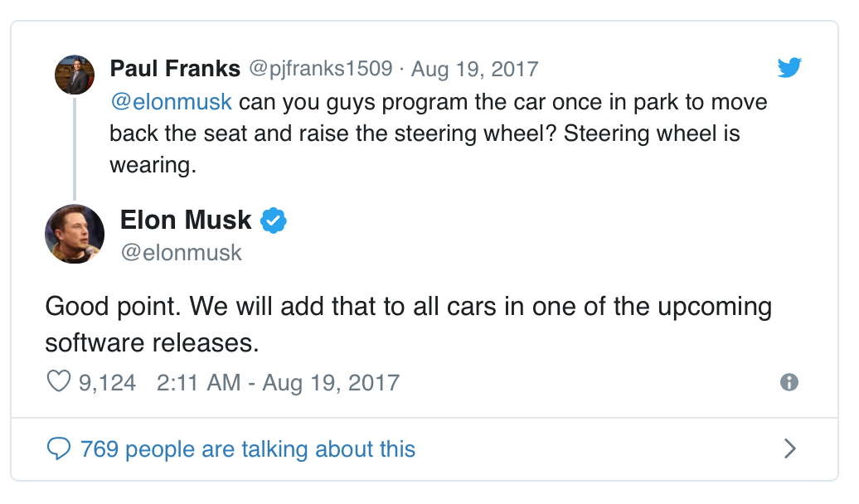This screenshot has height=504, width=859.
Task: Click Paul Franks' display name
Action: pyautogui.click(x=175, y=69)
